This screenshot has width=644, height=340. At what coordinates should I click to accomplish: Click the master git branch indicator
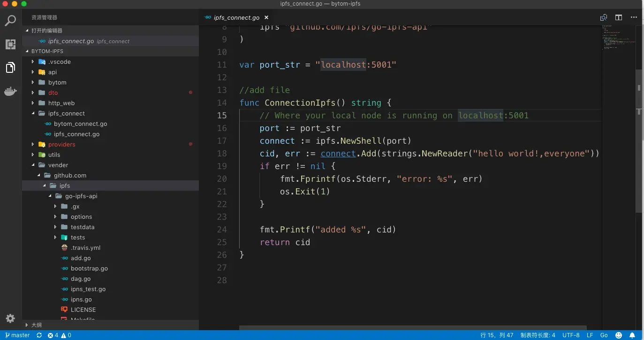click(x=17, y=335)
